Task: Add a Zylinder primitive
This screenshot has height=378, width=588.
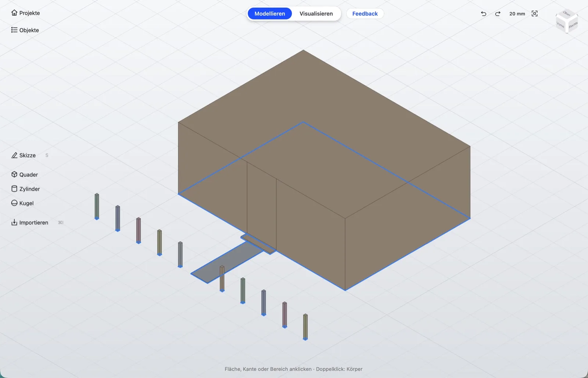Action: tap(25, 189)
